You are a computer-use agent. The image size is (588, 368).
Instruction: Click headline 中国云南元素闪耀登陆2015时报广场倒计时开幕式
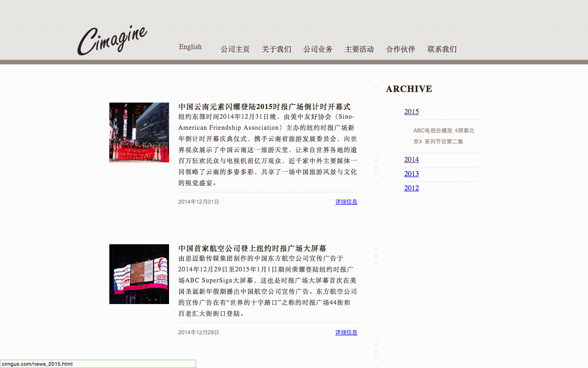265,107
